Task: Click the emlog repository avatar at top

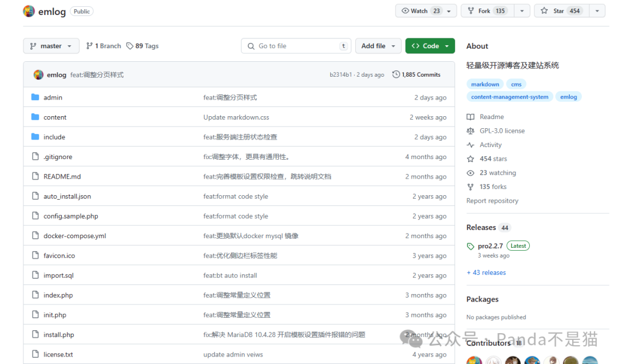Action: (x=29, y=11)
